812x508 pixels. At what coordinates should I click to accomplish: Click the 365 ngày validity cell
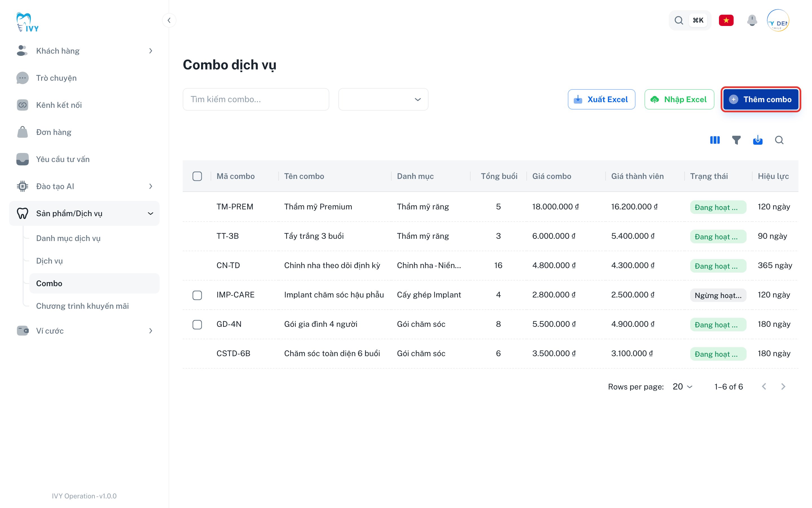click(775, 265)
